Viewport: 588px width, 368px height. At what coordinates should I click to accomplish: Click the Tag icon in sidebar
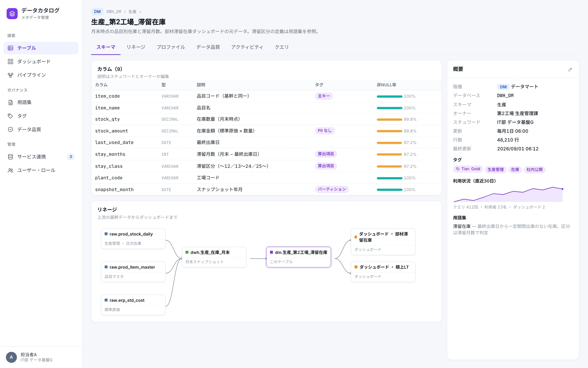[x=11, y=116]
